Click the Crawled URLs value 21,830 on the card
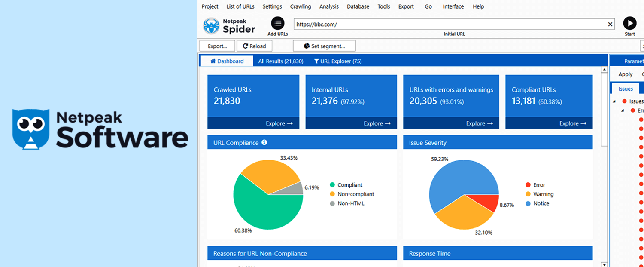Screen dimensions: 644x267 point(227,101)
